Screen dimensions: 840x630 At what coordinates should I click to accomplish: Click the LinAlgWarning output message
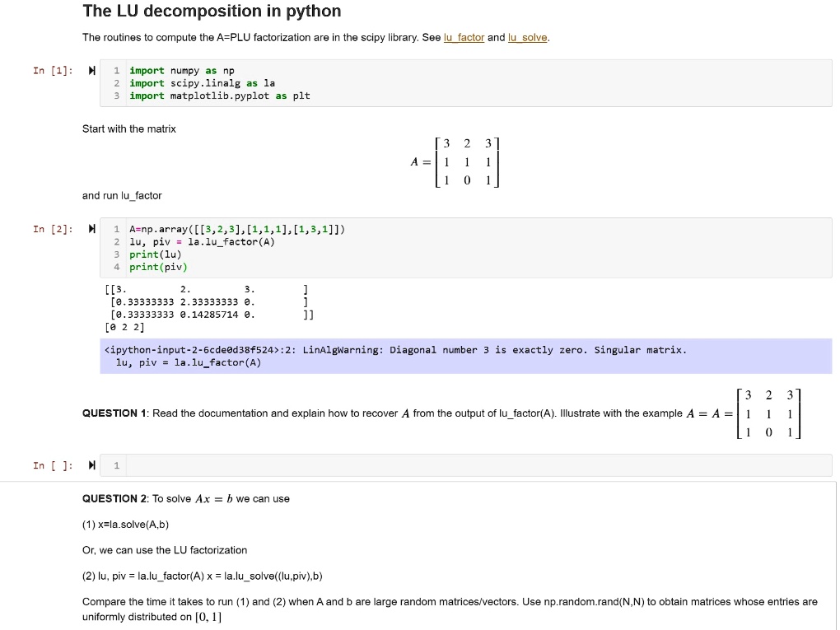click(x=395, y=350)
